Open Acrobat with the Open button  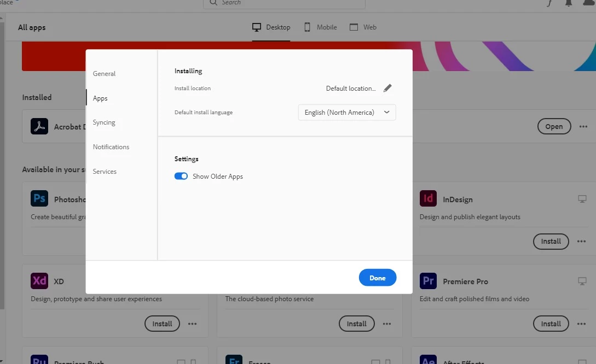point(554,126)
